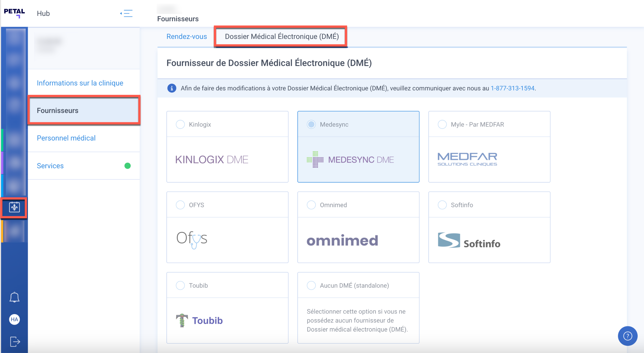The height and width of the screenshot is (353, 644).
Task: Open the HA user avatar
Action: [x=14, y=319]
